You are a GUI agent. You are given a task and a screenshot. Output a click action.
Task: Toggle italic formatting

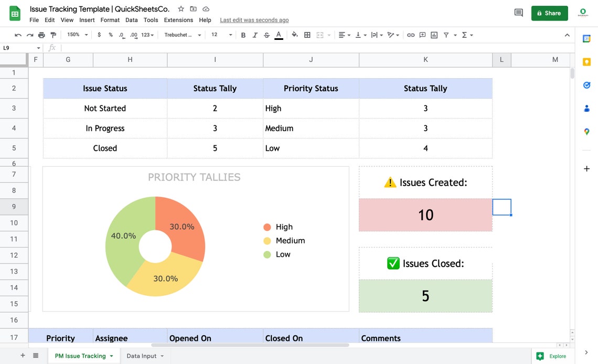[255, 35]
